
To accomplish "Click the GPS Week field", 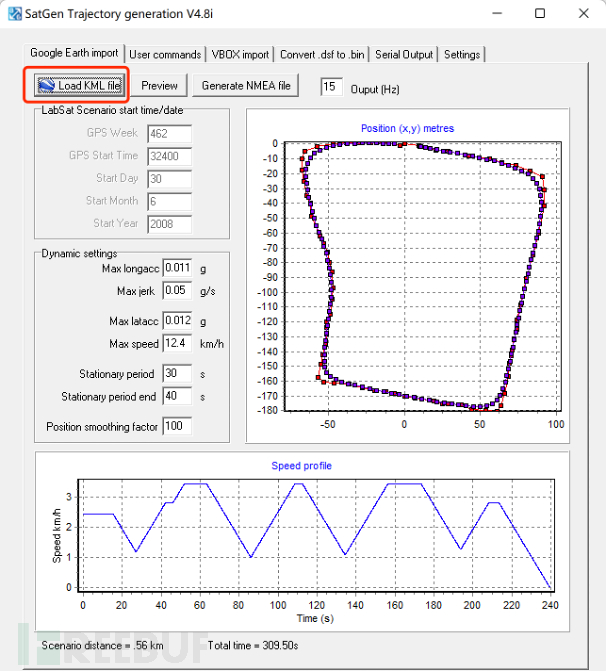I will pos(169,133).
